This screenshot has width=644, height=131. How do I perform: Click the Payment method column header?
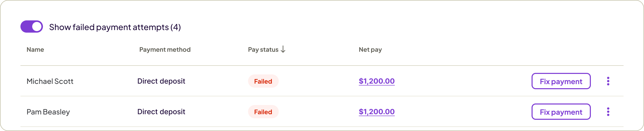[165, 50]
